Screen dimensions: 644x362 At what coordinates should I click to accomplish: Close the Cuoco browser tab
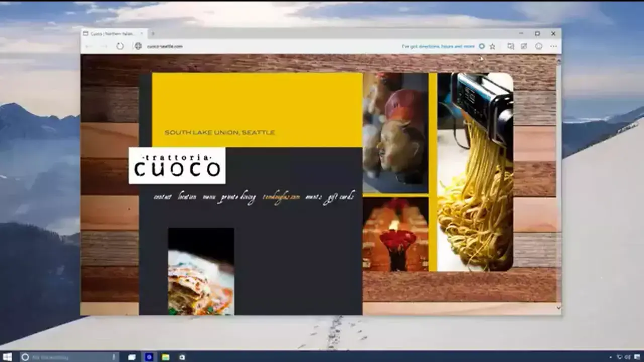coord(142,34)
